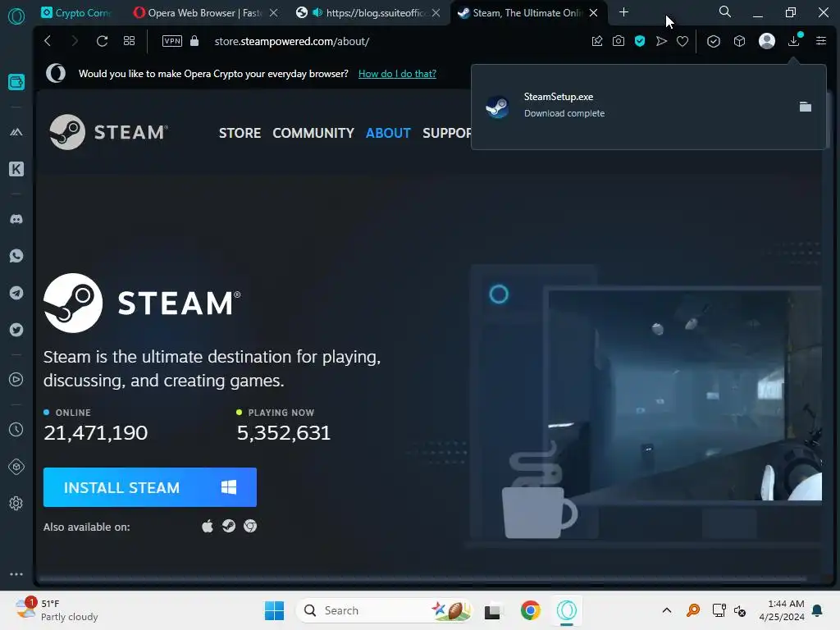Open the downloads toolbar icon
Image resolution: width=840 pixels, height=630 pixels.
click(794, 41)
